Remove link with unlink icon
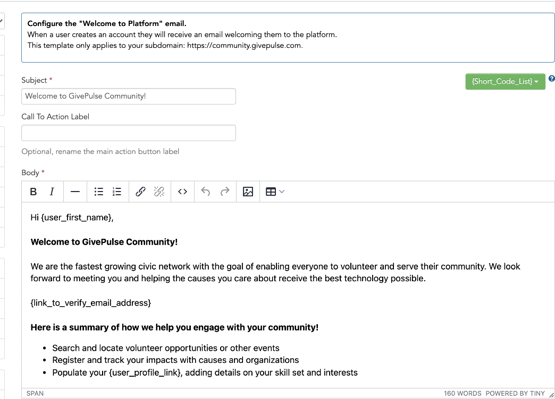The width and height of the screenshot is (555, 399). pyautogui.click(x=159, y=192)
